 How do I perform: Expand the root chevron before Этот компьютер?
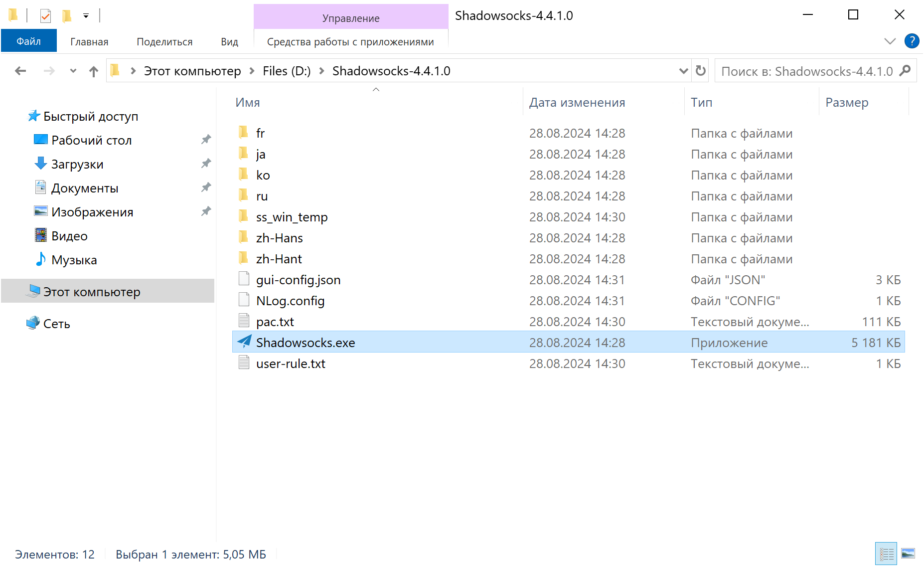[133, 71]
